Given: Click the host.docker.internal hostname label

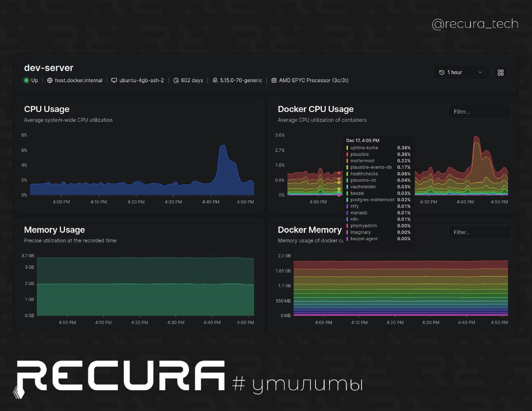Looking at the screenshot, I should tap(79, 80).
